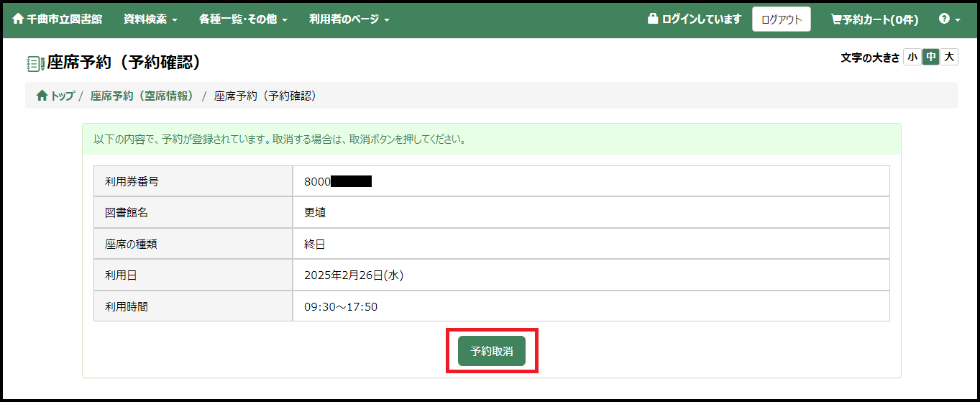Click the lock icon beside ログインしています
Viewport: 980px width, 402px height.
coord(653,19)
